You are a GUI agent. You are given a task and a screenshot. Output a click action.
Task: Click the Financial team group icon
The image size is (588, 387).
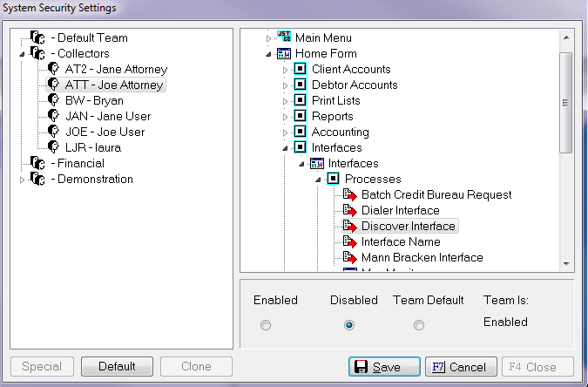point(37,164)
